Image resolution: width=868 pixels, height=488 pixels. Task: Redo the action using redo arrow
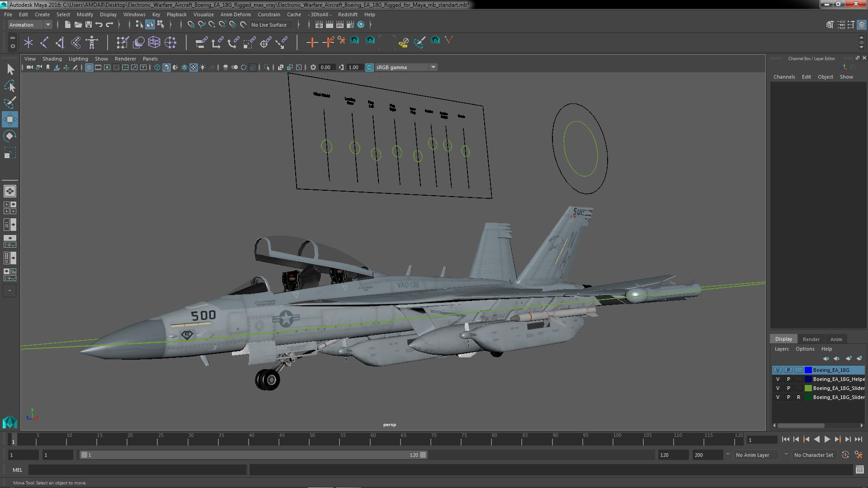point(109,24)
